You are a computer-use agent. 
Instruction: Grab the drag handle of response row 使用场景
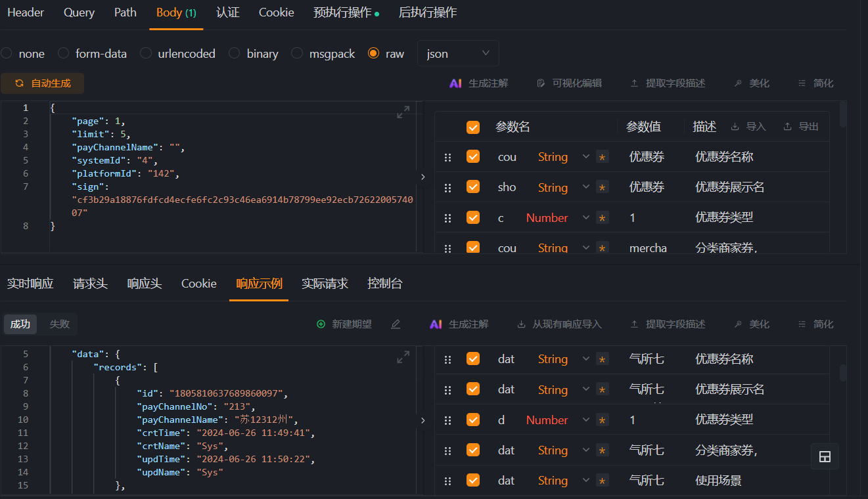pos(447,481)
